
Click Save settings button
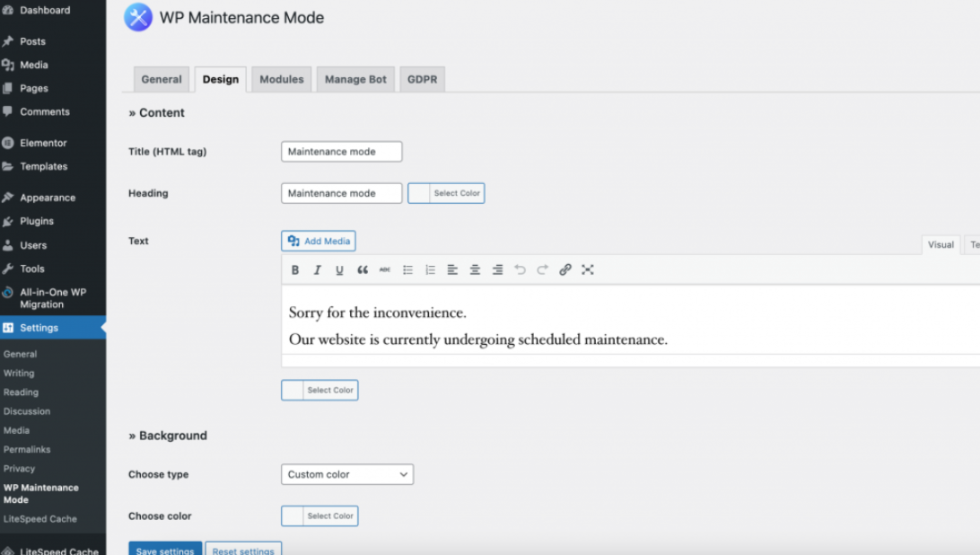pos(165,549)
